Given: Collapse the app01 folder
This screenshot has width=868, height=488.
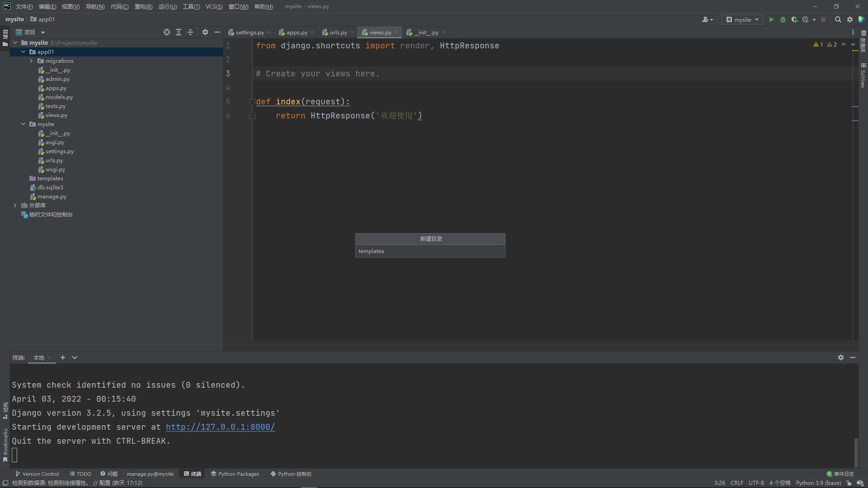Looking at the screenshot, I should 23,52.
